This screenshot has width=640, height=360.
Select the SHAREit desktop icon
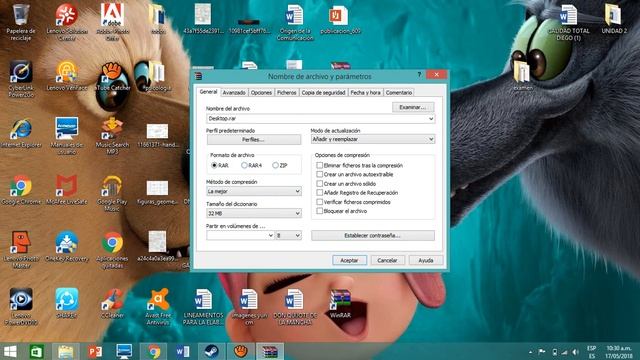click(x=67, y=304)
